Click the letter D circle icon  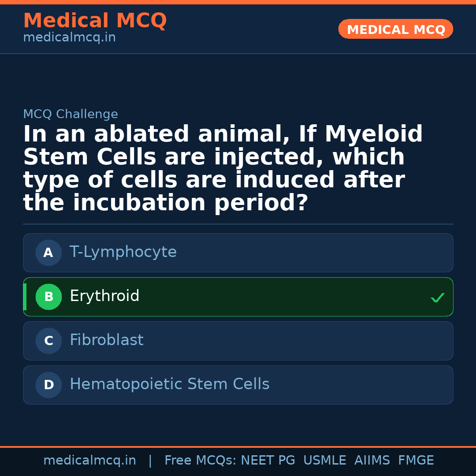(x=48, y=385)
